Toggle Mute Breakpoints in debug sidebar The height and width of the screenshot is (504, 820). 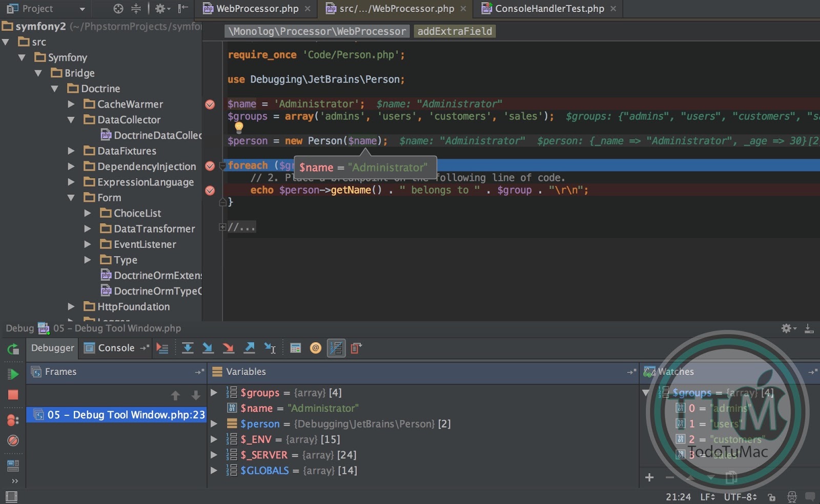[x=13, y=440]
